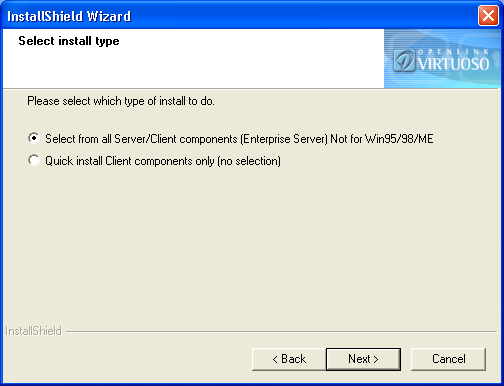Click the '(no selection)' text of the second option

(x=249, y=161)
